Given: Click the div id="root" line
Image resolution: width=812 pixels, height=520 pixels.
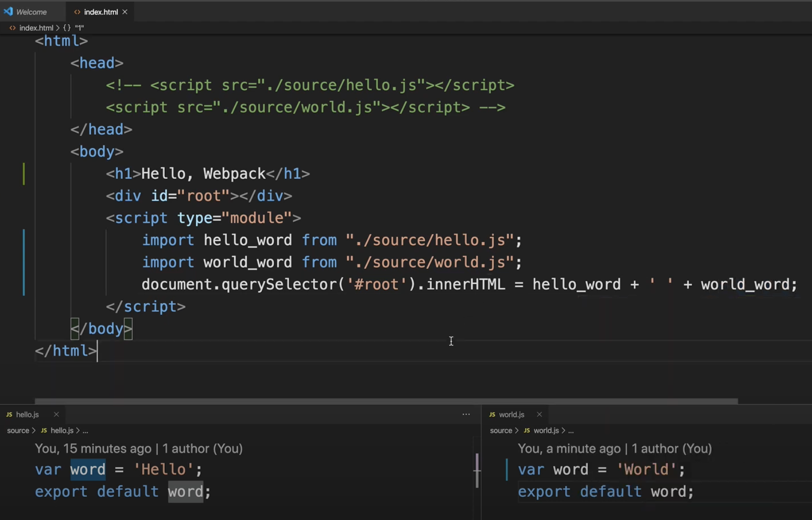Looking at the screenshot, I should click(x=199, y=196).
